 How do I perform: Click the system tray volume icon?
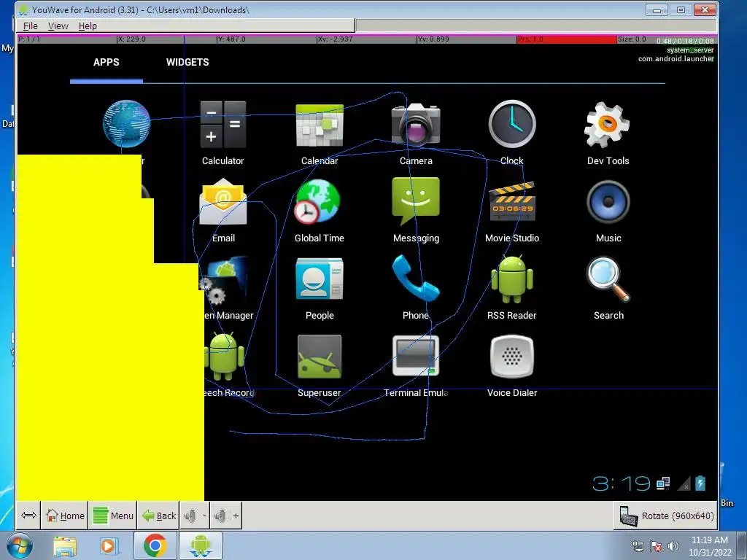click(x=673, y=546)
